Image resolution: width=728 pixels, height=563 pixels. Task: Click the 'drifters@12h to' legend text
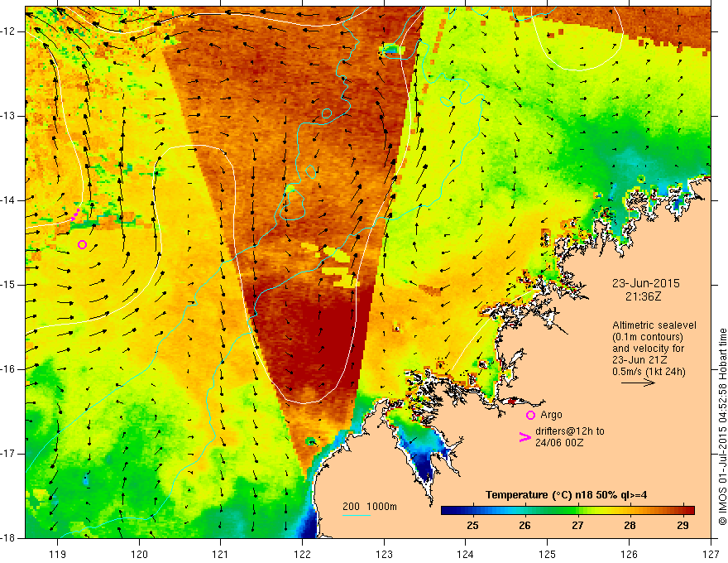(570, 431)
